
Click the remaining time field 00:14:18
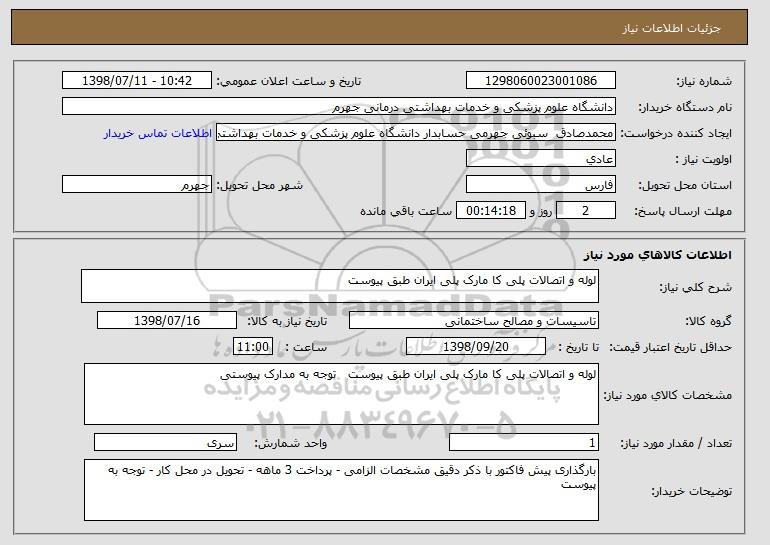491,211
